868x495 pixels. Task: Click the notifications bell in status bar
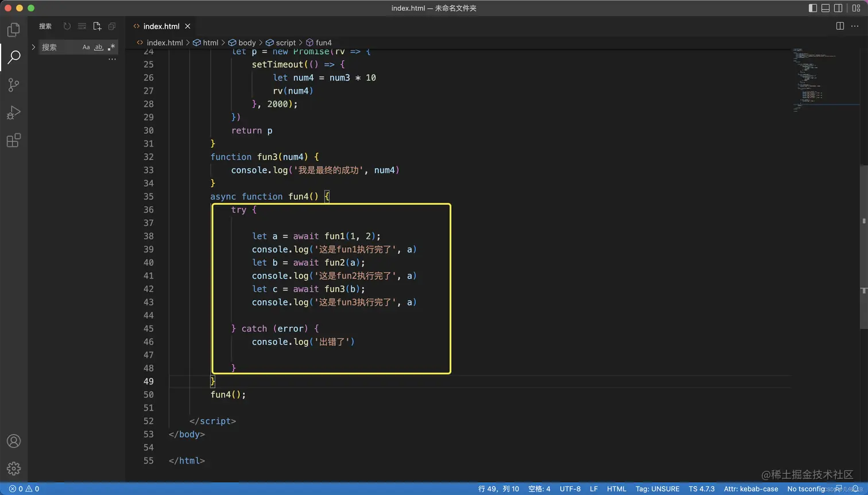tap(855, 489)
